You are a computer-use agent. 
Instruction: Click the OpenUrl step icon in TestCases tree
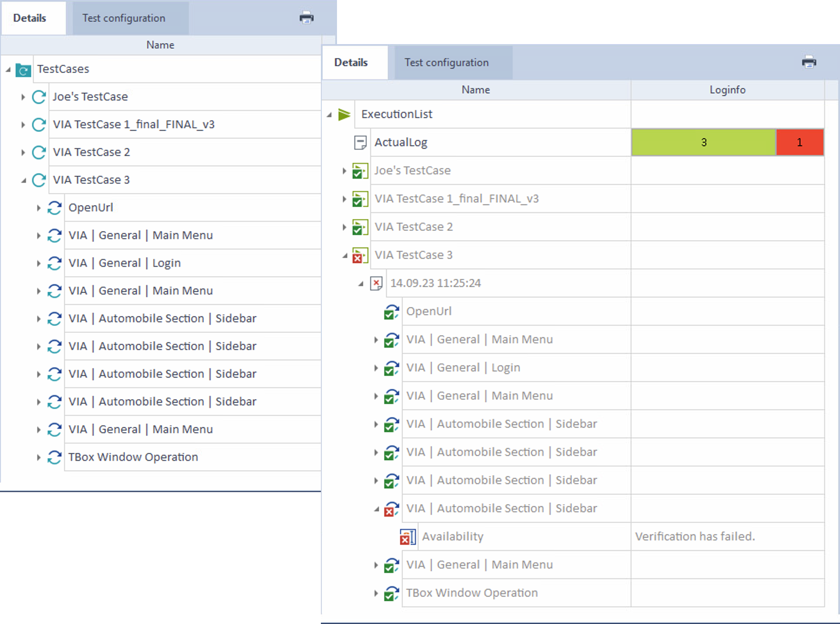(54, 208)
